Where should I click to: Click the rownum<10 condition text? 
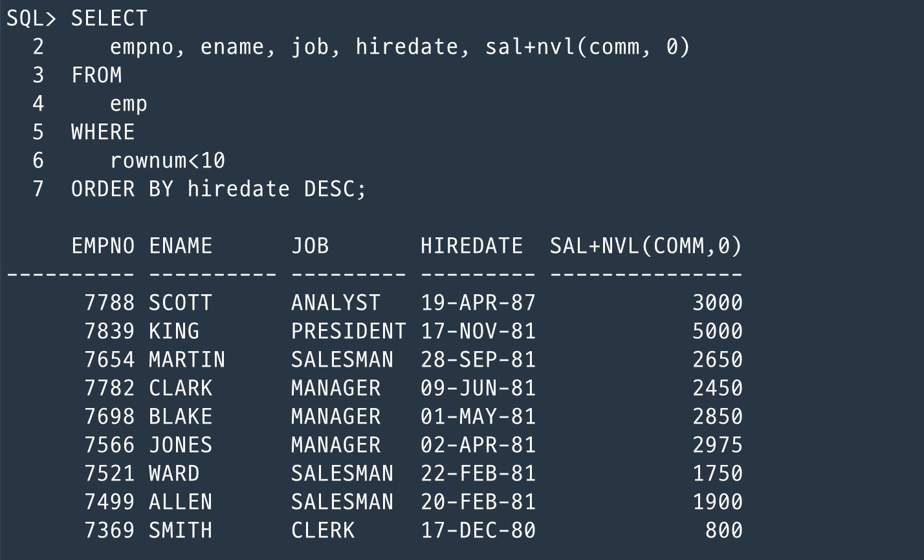tap(168, 160)
